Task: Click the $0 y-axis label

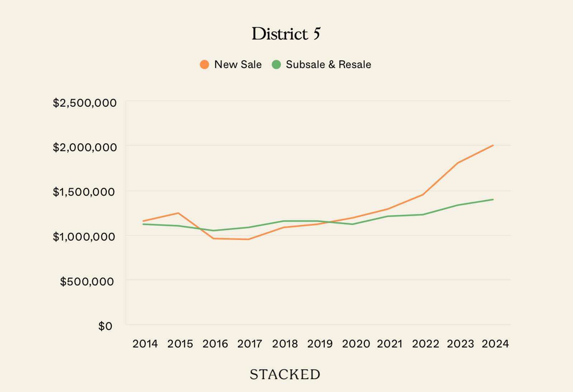Action: 105,326
